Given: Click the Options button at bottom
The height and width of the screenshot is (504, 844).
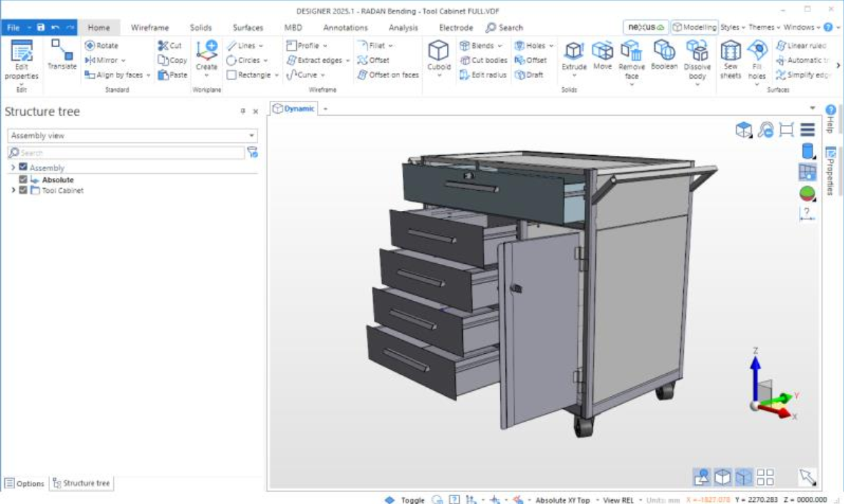Looking at the screenshot, I should [25, 483].
